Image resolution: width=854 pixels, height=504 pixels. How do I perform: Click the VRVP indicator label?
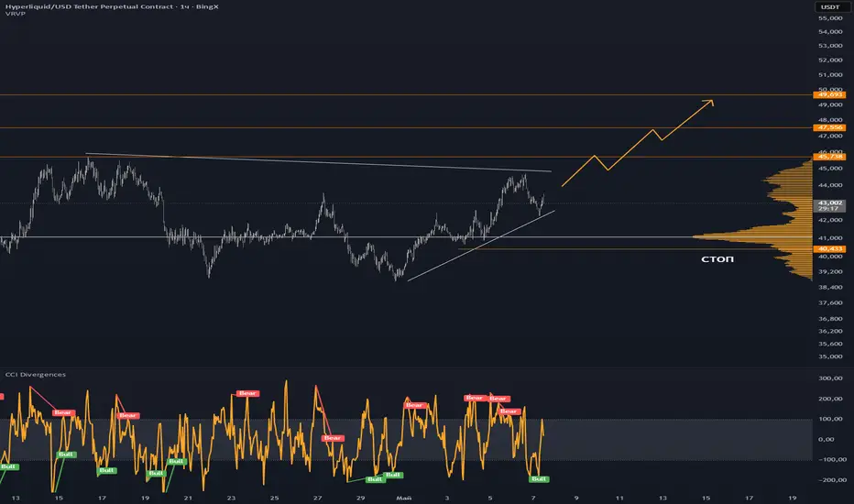pyautogui.click(x=16, y=14)
